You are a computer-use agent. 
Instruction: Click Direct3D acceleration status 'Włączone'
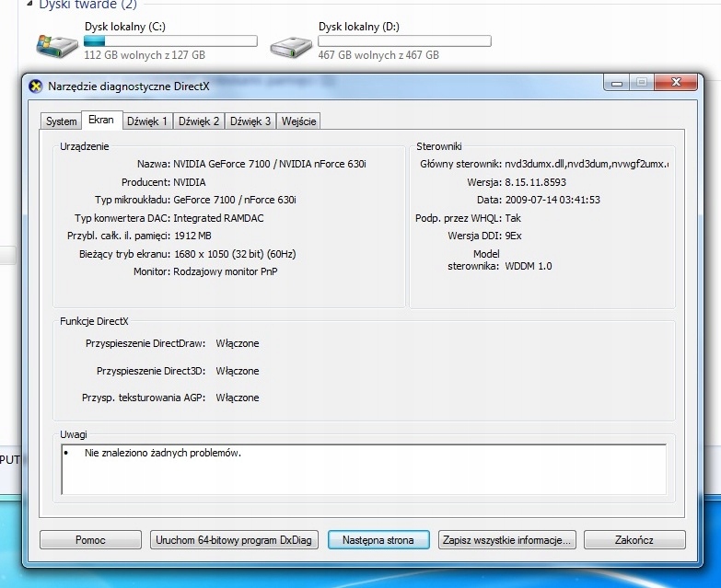238,371
